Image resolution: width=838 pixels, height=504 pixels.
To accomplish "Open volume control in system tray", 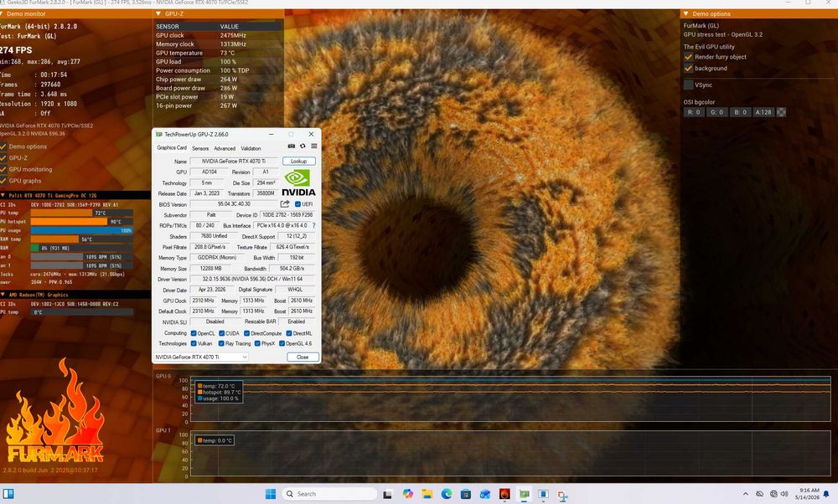I will 784,494.
